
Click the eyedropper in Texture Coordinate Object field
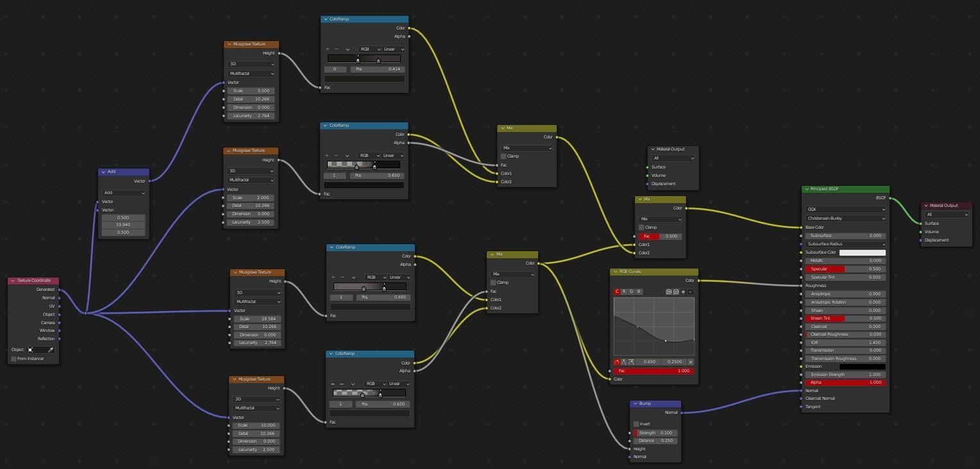coord(51,350)
